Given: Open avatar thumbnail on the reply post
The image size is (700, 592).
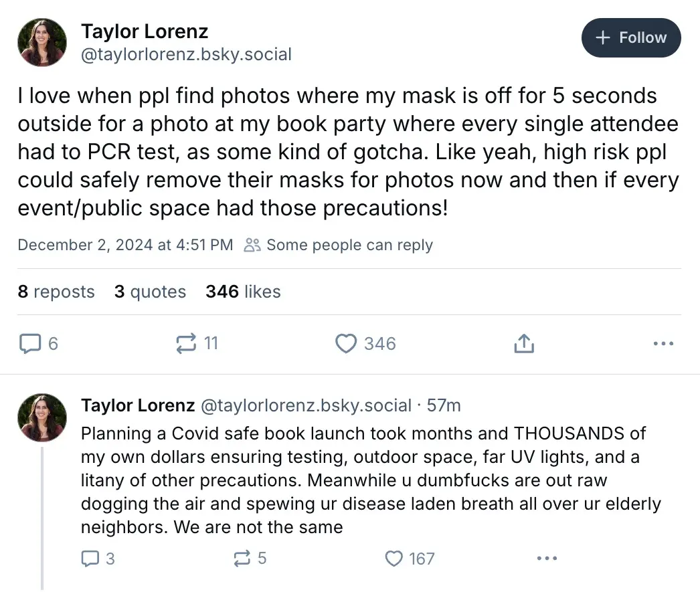Looking at the screenshot, I should (42, 417).
